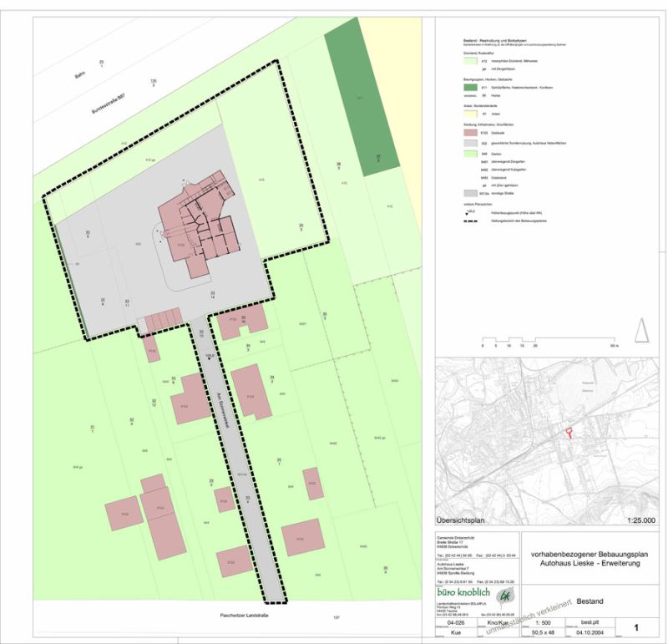Click the büro knoblich leaf logo

tap(506, 595)
